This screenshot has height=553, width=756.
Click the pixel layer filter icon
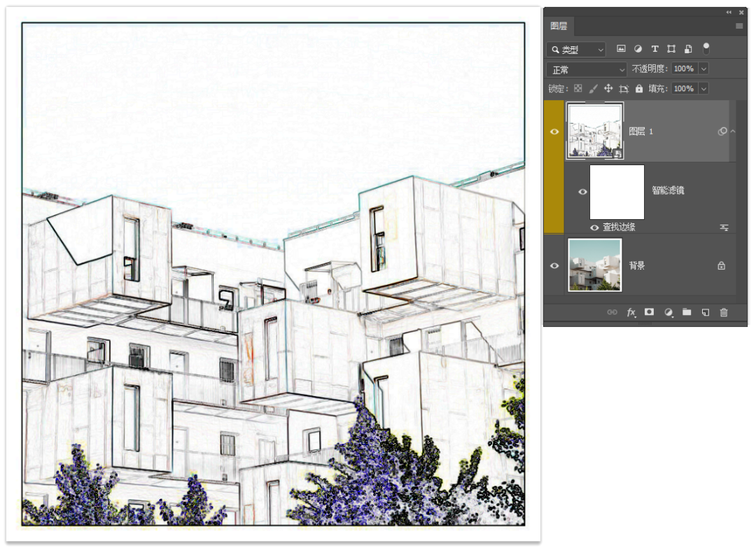(x=620, y=49)
